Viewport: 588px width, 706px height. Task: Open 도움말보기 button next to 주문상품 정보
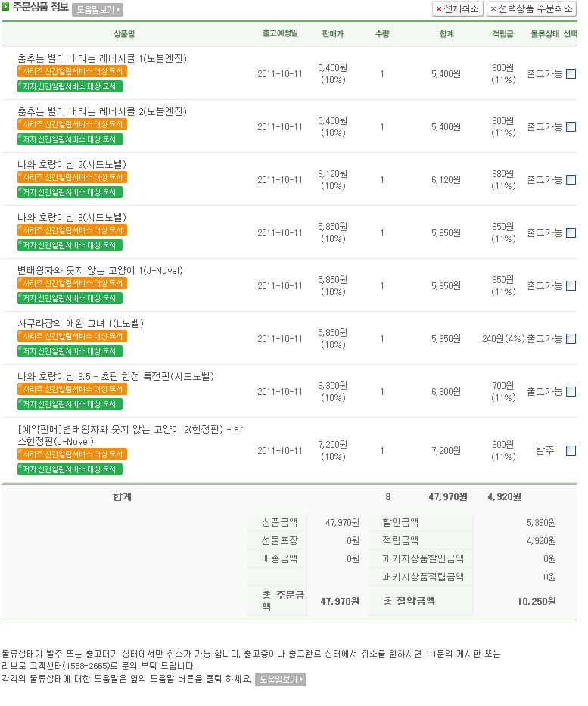[98, 10]
